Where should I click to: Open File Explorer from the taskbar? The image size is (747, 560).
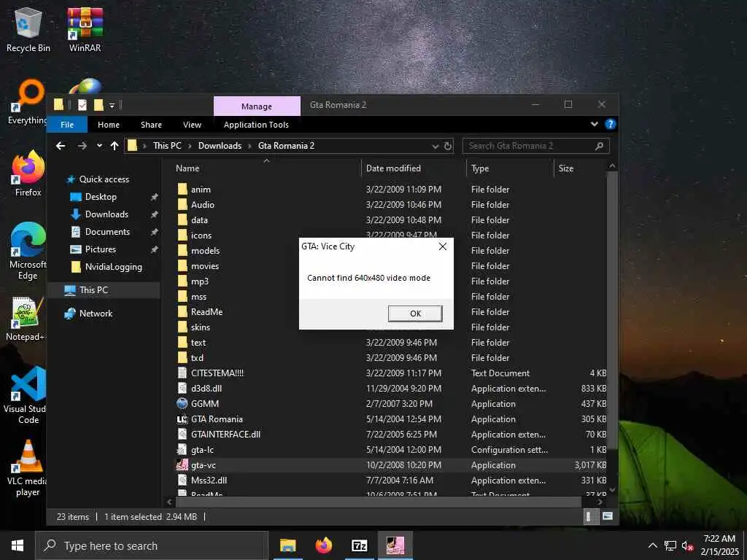pyautogui.click(x=287, y=545)
